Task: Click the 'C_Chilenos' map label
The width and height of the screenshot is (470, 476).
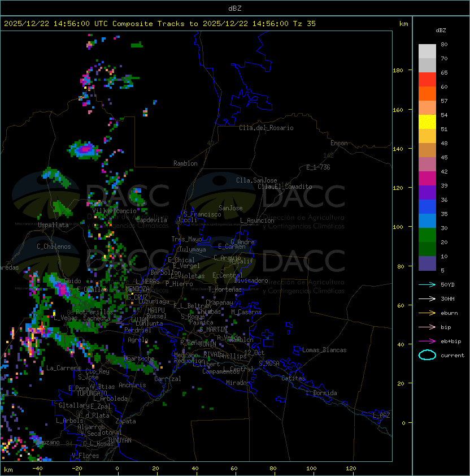Action: click(54, 247)
